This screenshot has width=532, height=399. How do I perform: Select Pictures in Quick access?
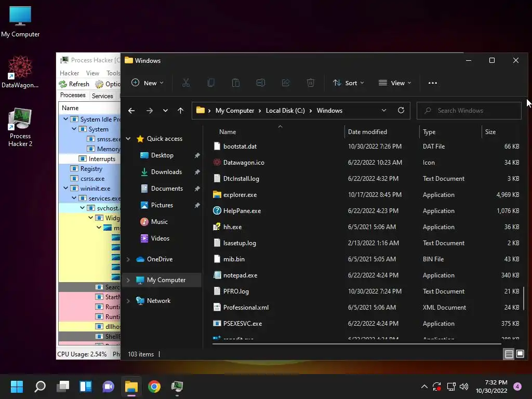(x=163, y=205)
